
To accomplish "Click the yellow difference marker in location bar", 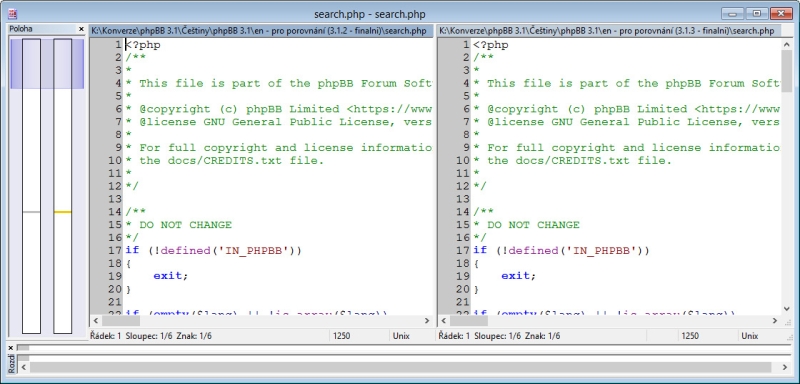I will (x=62, y=212).
